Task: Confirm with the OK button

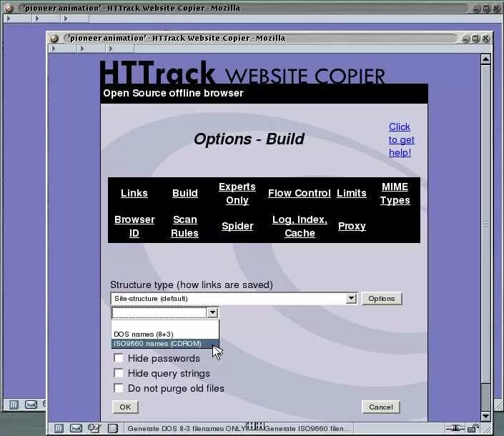Action: tap(125, 407)
